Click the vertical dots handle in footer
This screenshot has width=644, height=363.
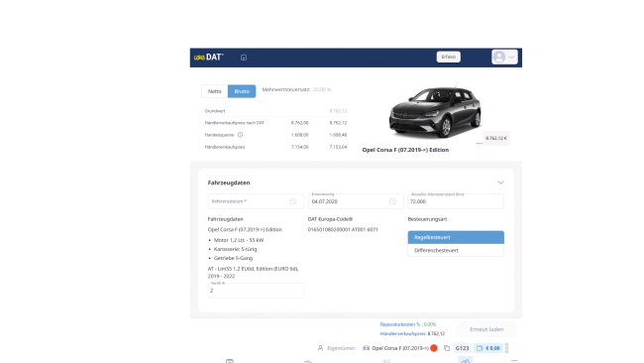click(507, 348)
